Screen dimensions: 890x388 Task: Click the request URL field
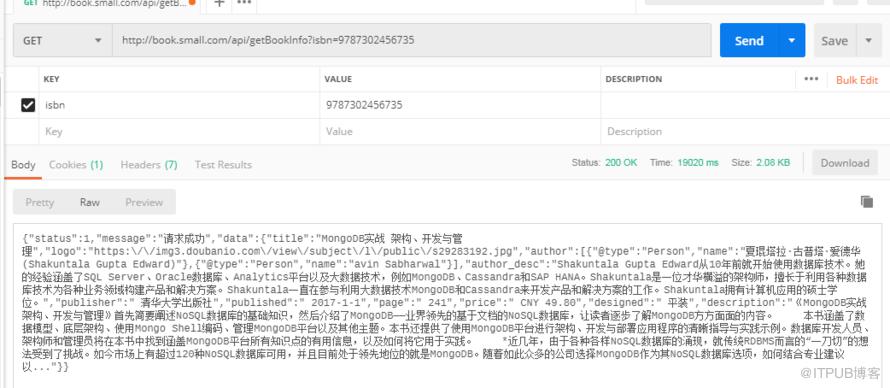412,40
